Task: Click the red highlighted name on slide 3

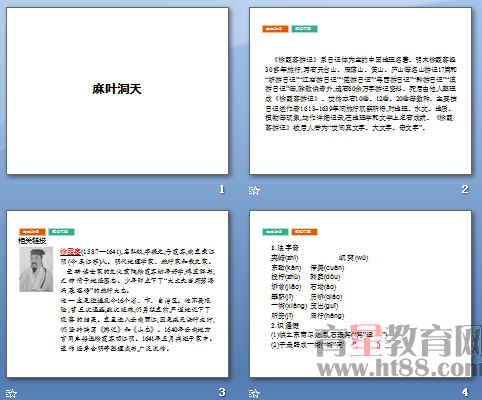Action: pyautogui.click(x=70, y=252)
